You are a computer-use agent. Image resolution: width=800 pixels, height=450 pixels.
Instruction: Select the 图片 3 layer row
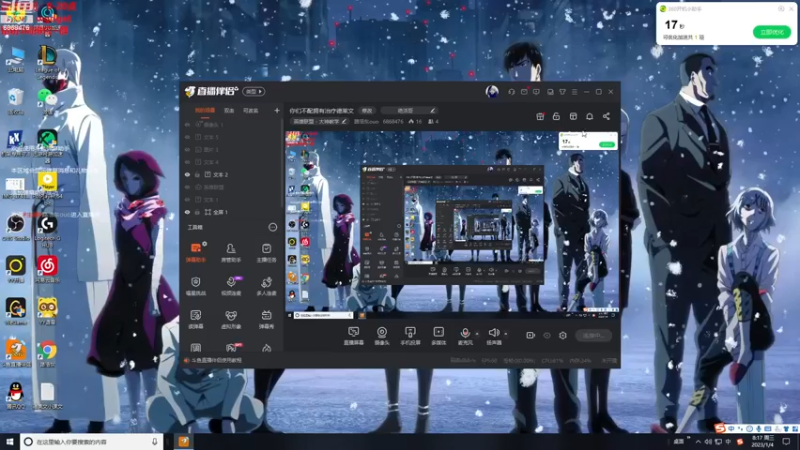[232, 149]
